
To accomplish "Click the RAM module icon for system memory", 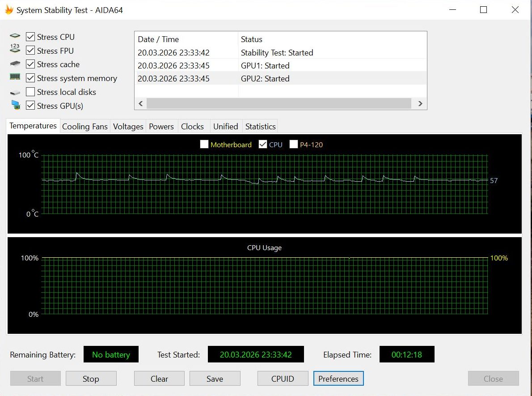I will (x=15, y=77).
